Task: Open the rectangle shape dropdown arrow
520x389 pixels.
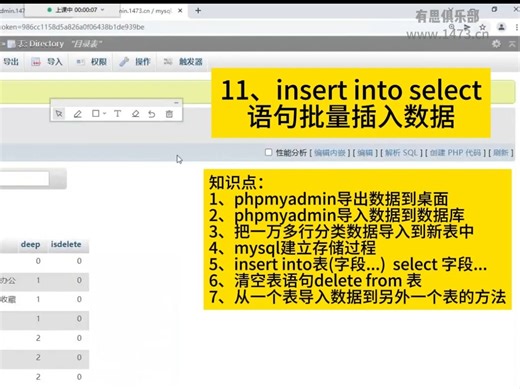Action: (x=104, y=114)
